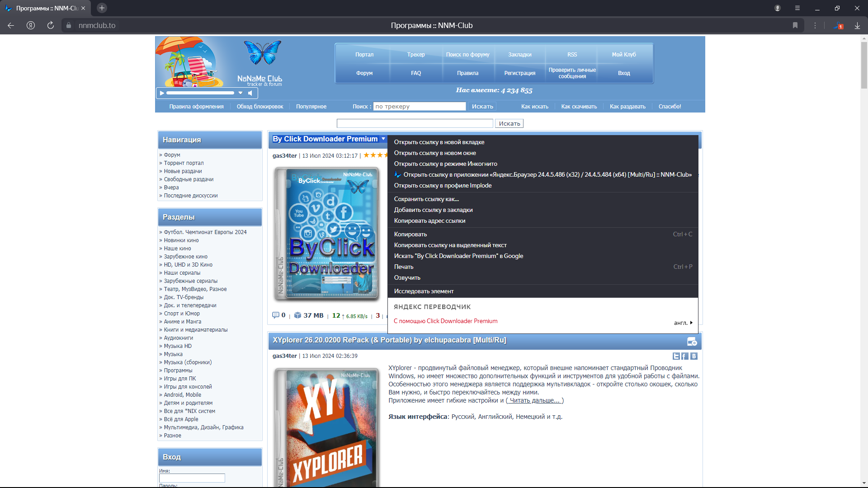Open a new browser tab

(x=102, y=8)
